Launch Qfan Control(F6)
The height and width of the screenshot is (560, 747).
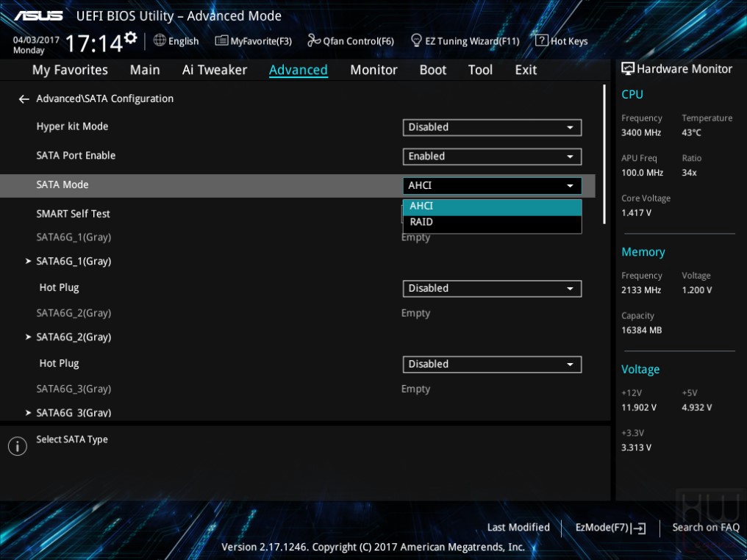pos(351,41)
